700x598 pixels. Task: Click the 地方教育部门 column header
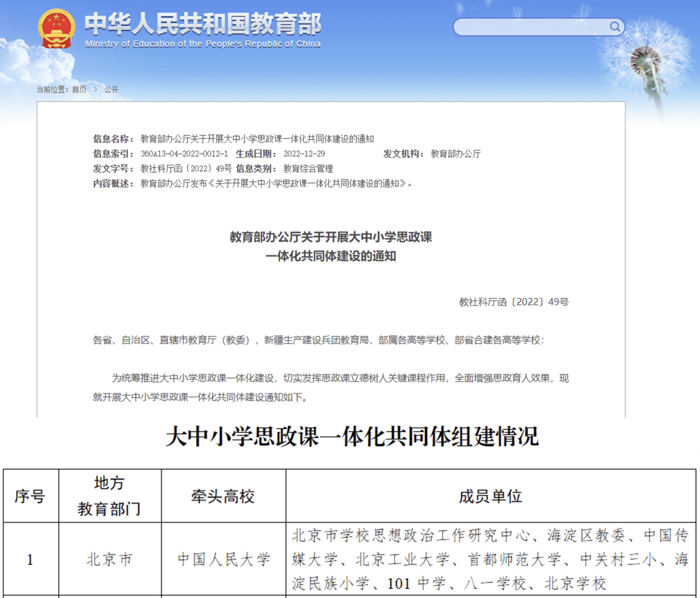tap(110, 496)
